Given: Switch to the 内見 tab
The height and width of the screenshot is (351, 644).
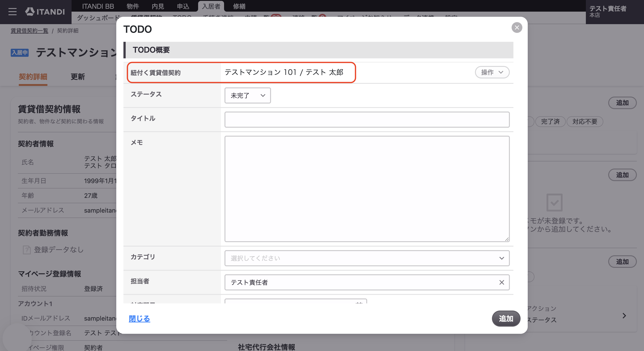Looking at the screenshot, I should click(158, 6).
